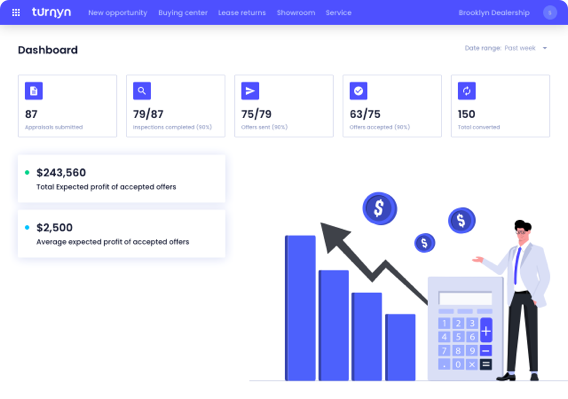Screen dimensions: 568x399
Task: Select the 87 appraisals value
Action: [31, 114]
